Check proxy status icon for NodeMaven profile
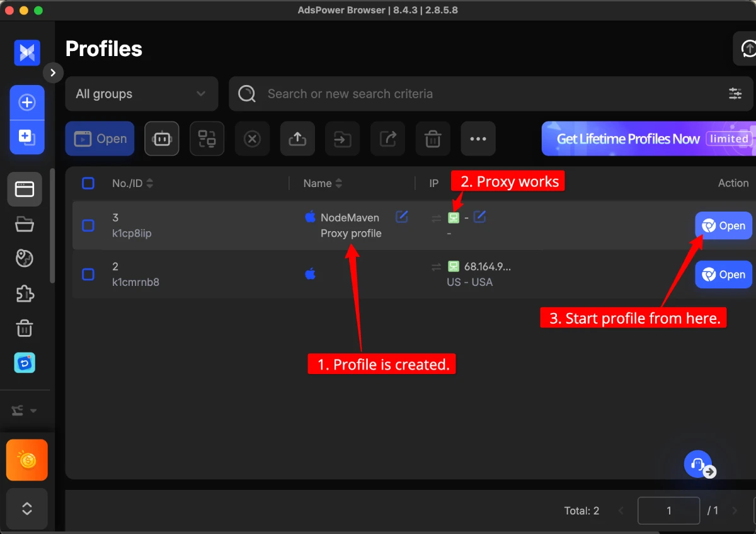 pos(454,218)
